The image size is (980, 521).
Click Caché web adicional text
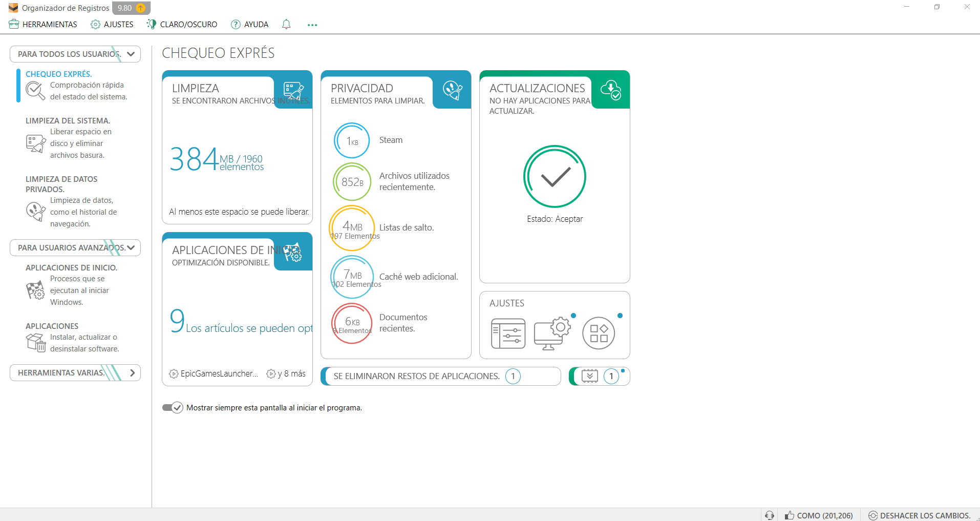[x=418, y=277]
